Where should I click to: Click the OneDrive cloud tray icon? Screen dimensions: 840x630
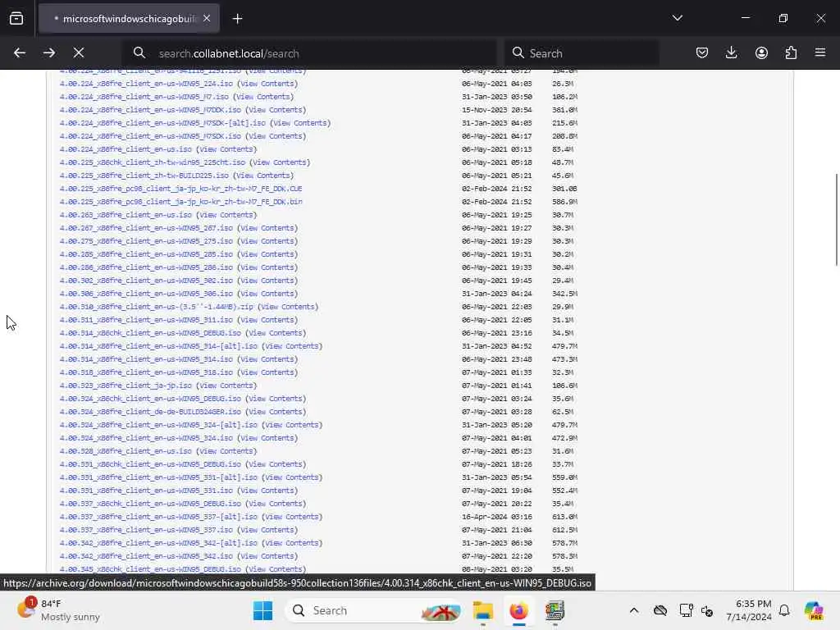pos(660,610)
